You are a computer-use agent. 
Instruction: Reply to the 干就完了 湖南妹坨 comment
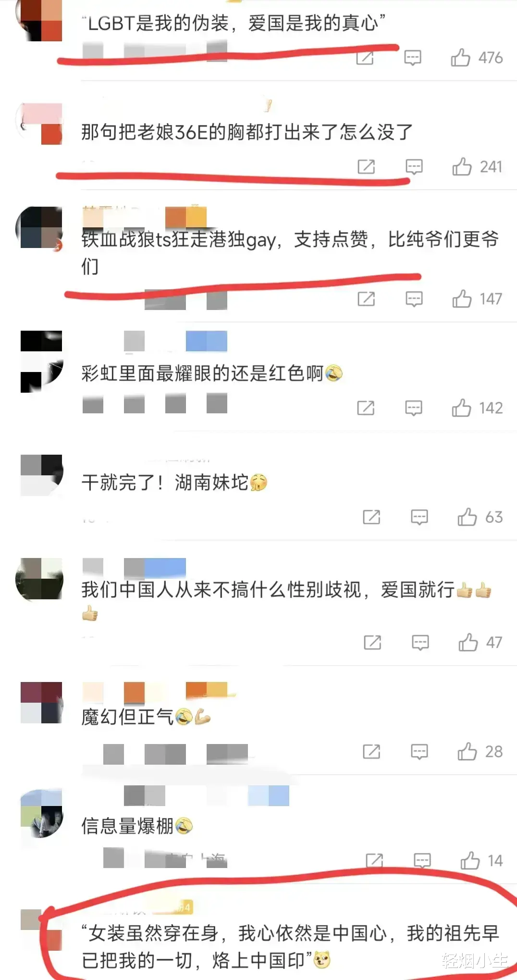(419, 517)
